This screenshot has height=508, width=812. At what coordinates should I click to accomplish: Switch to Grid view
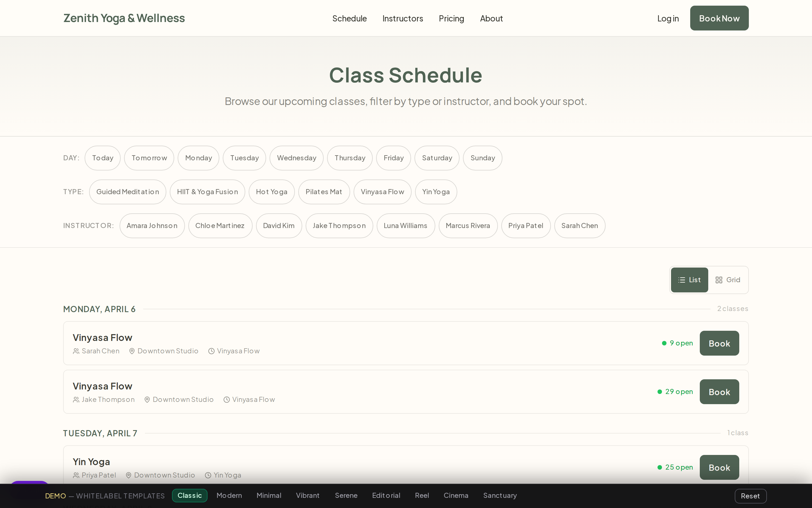click(x=727, y=280)
